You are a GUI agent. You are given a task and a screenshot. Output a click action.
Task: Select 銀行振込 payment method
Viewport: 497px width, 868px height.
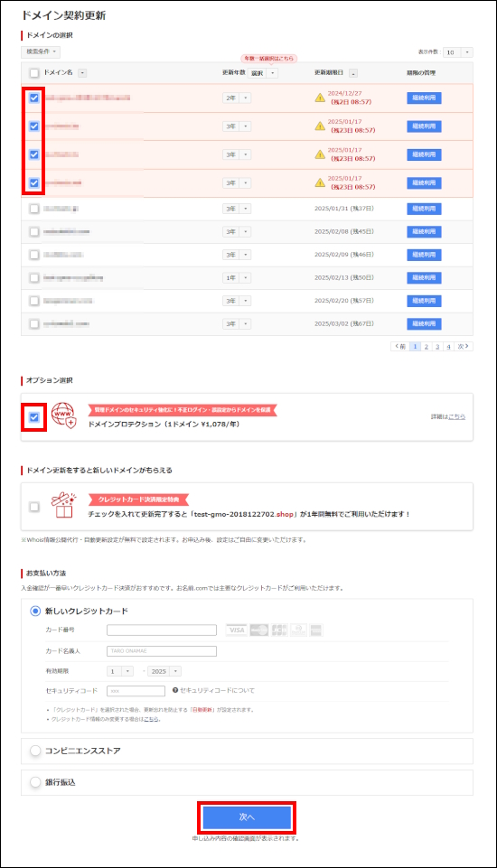(35, 782)
